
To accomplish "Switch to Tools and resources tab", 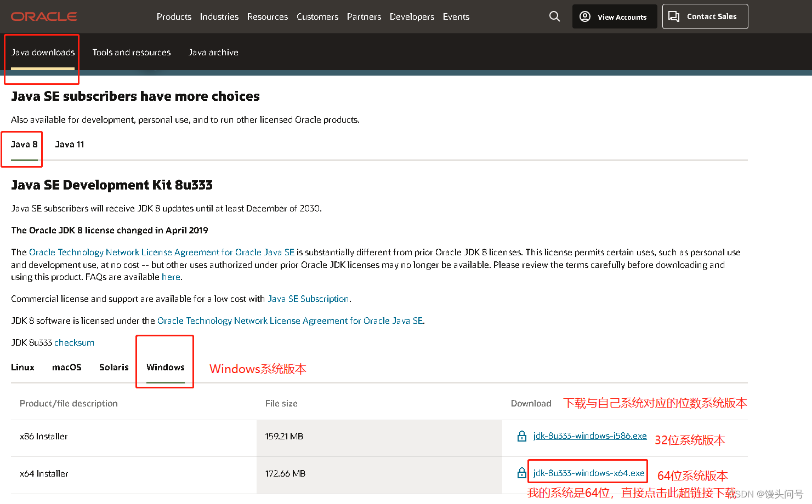I will click(x=132, y=53).
